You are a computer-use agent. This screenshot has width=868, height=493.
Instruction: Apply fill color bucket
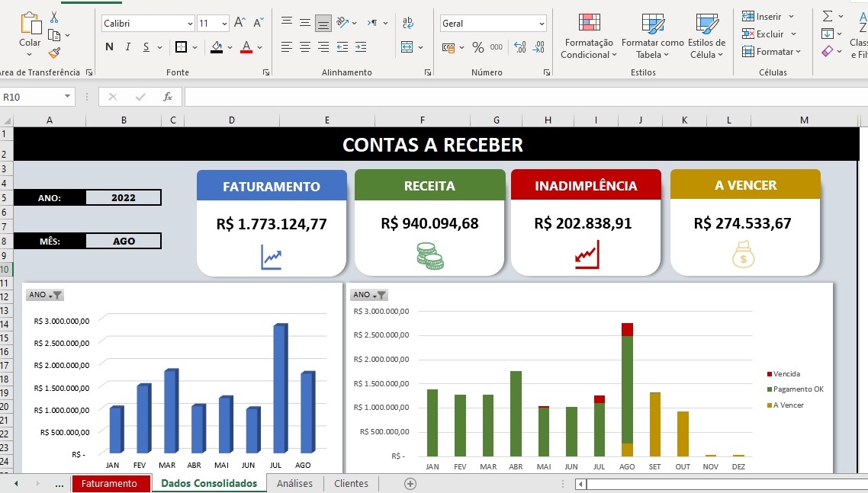coord(217,47)
